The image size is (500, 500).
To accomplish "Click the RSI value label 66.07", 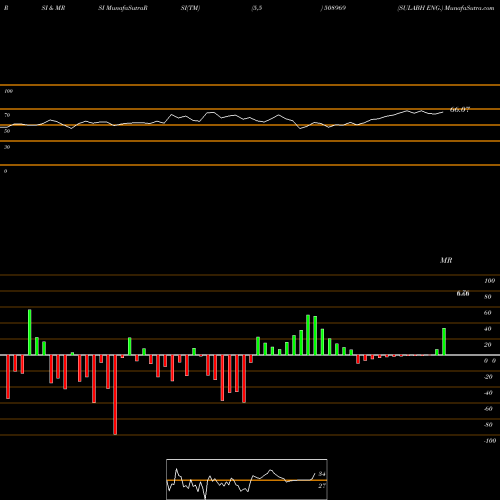I will [x=460, y=109].
